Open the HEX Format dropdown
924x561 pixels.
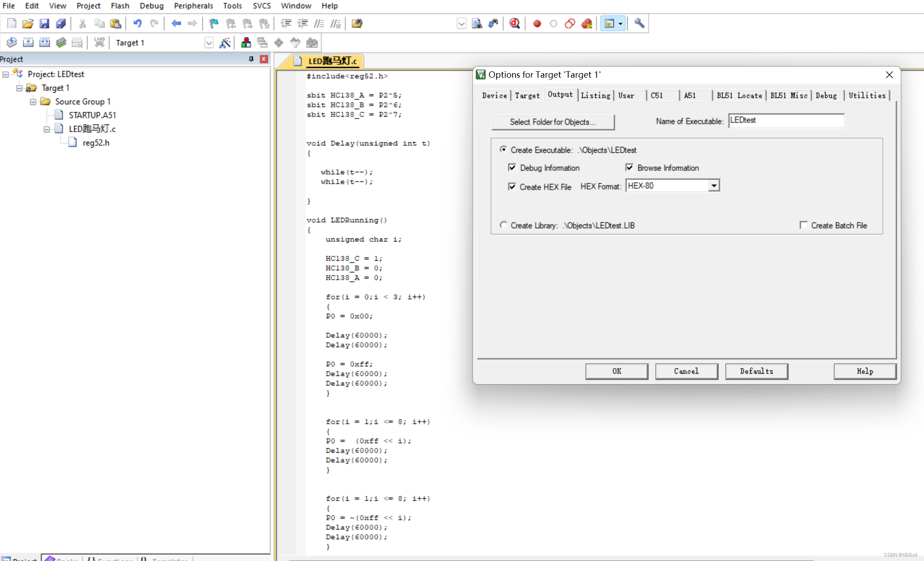coord(714,186)
